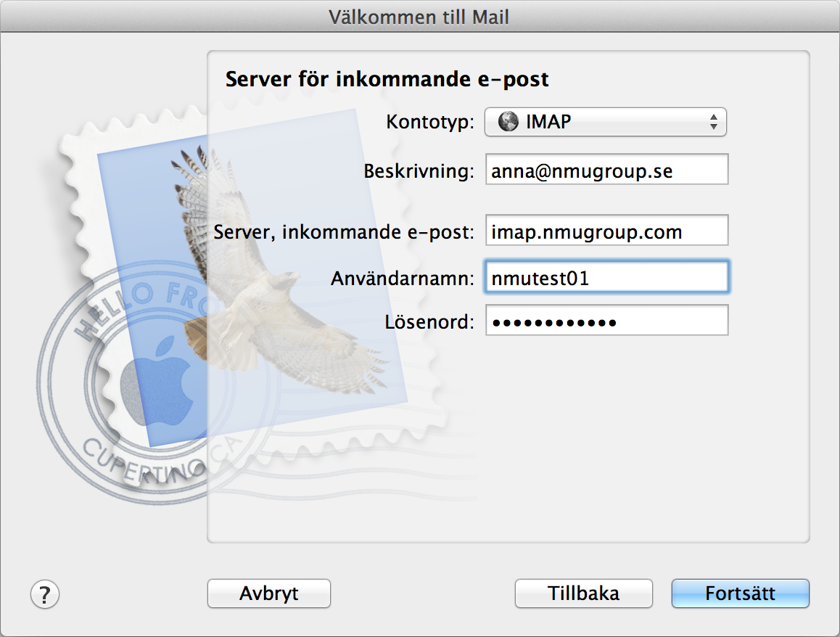Open the Kontotyp dropdown arrows
This screenshot has width=840, height=637.
pos(713,122)
